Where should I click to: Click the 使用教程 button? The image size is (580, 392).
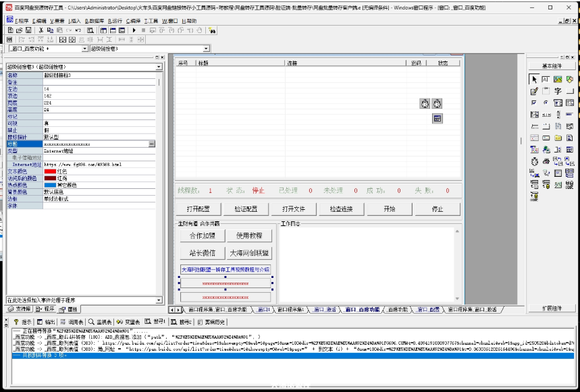pos(249,236)
